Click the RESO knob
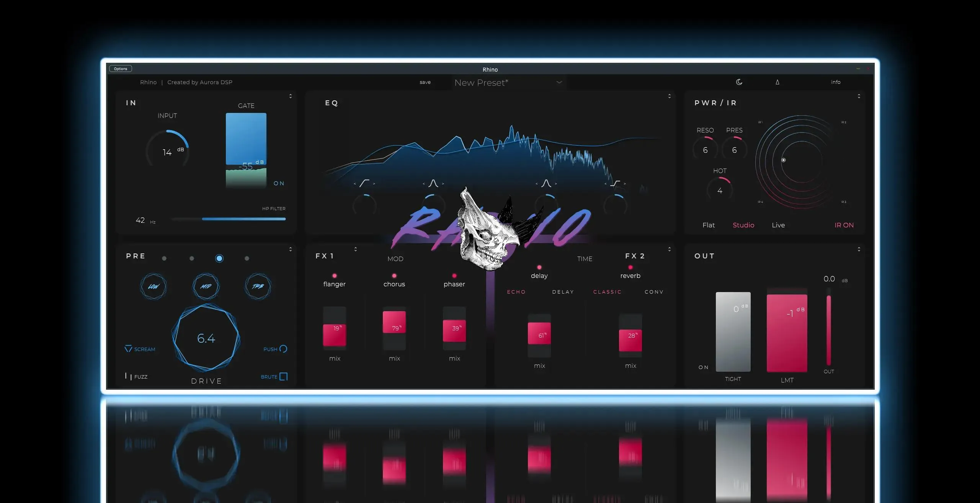The height and width of the screenshot is (503, 980). [x=705, y=149]
